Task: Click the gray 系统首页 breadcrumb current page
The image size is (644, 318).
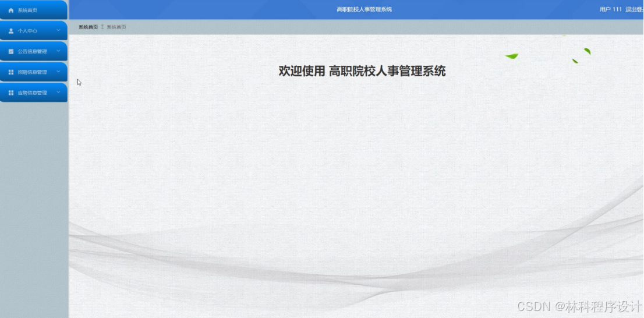Action: coord(116,27)
